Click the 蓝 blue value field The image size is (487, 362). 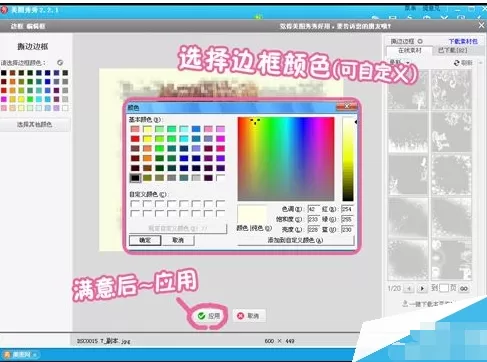point(347,229)
